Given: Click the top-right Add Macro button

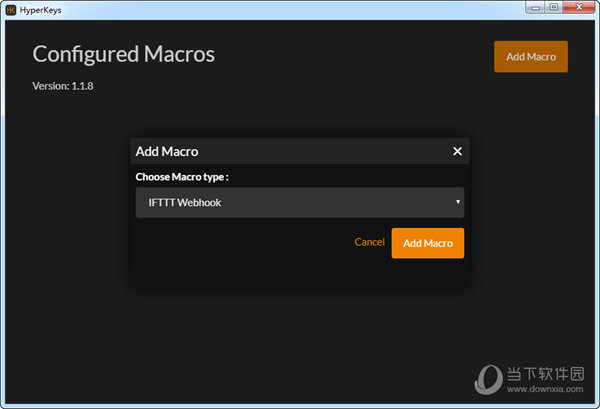Looking at the screenshot, I should click(531, 57).
